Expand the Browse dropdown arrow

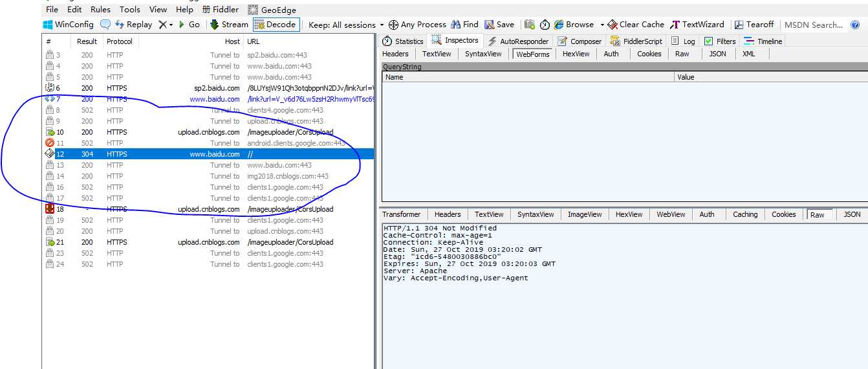pyautogui.click(x=602, y=25)
